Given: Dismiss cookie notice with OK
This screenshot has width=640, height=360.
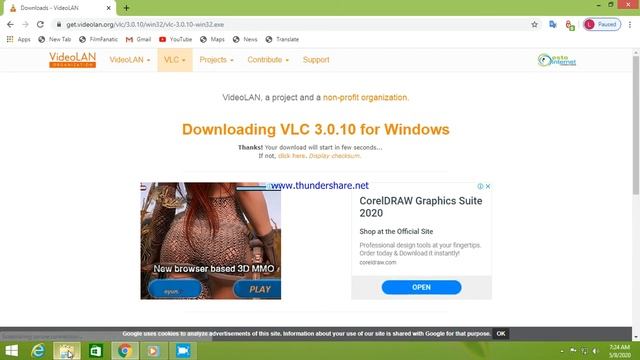Looking at the screenshot, I should [501, 333].
